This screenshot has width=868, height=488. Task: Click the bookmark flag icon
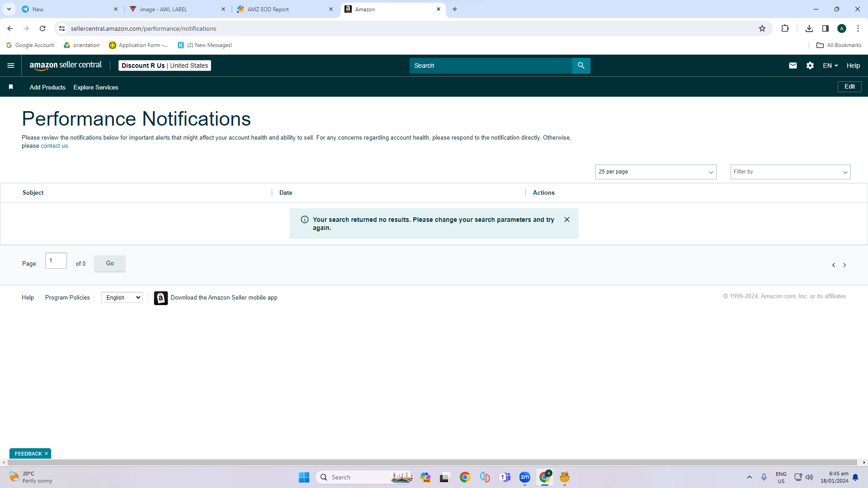tap(11, 87)
